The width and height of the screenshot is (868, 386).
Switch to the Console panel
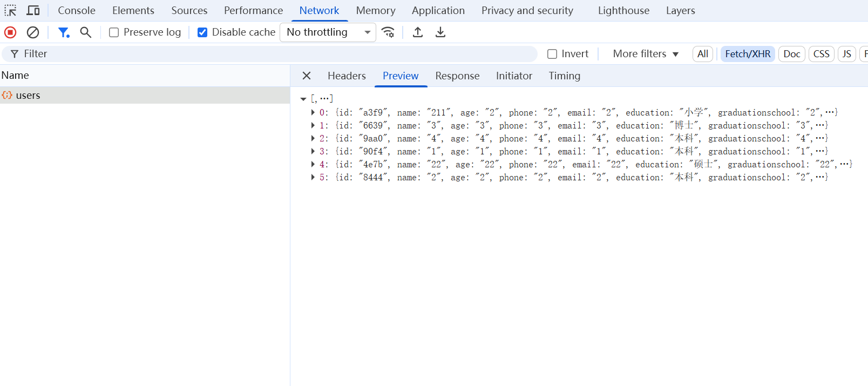pyautogui.click(x=77, y=10)
